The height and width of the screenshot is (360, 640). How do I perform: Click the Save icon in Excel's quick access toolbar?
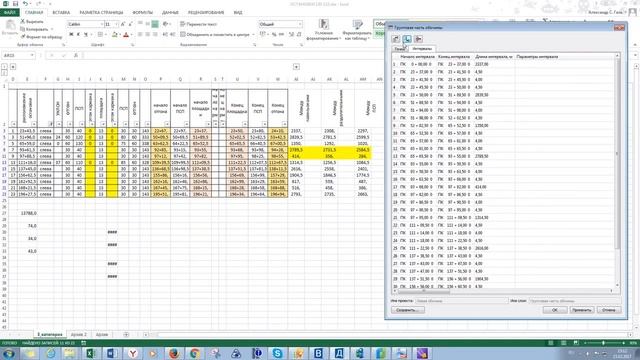(x=16, y=4)
